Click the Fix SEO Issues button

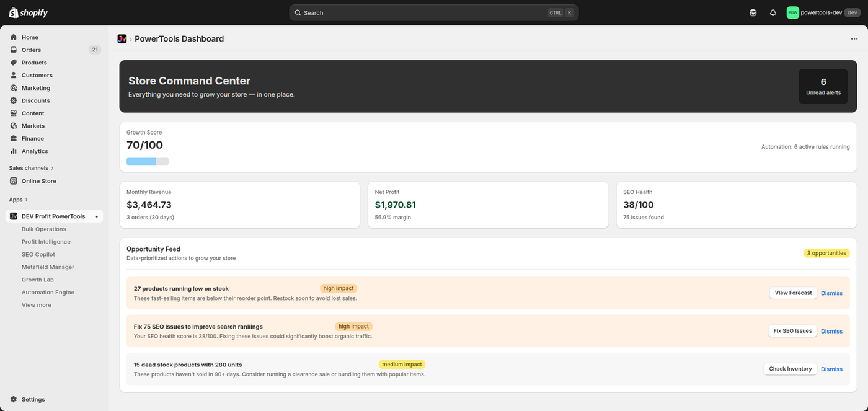coord(792,331)
